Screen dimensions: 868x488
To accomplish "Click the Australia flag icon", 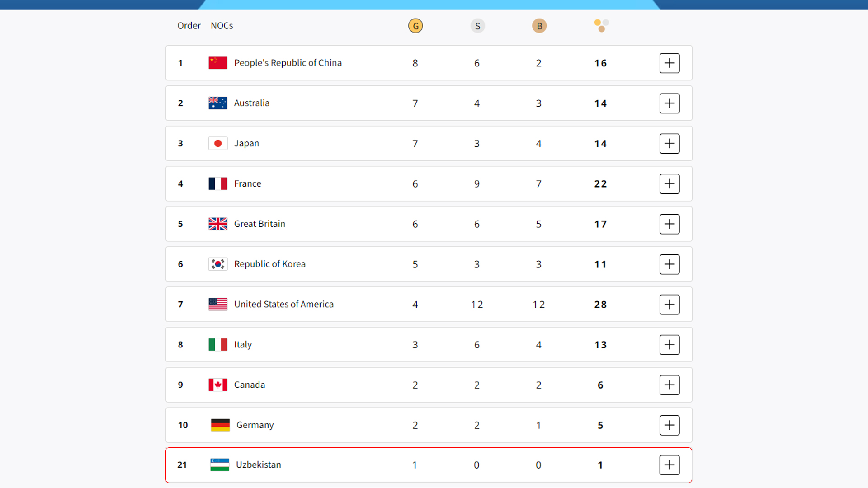I will (x=218, y=103).
